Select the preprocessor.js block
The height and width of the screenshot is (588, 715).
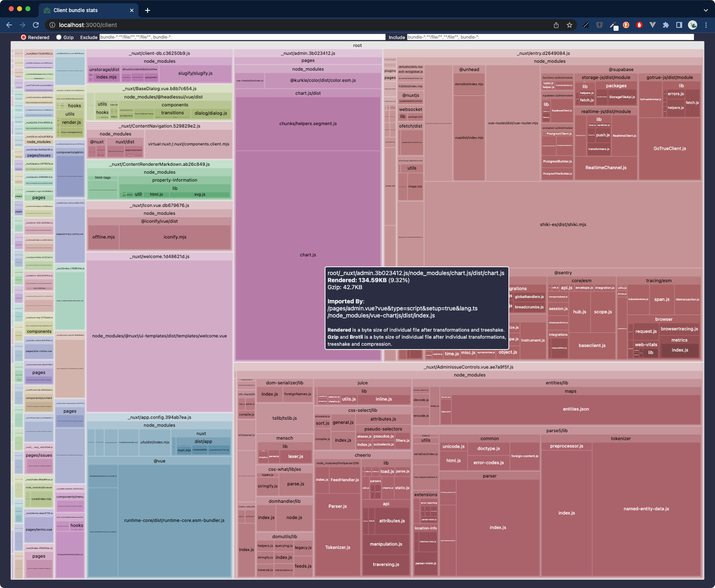(x=567, y=446)
